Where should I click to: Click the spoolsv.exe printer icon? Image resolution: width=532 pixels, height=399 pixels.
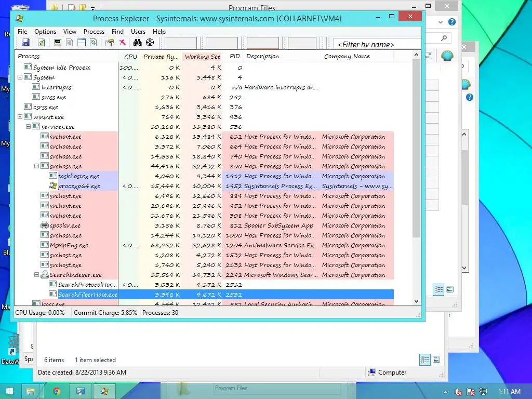pos(45,225)
